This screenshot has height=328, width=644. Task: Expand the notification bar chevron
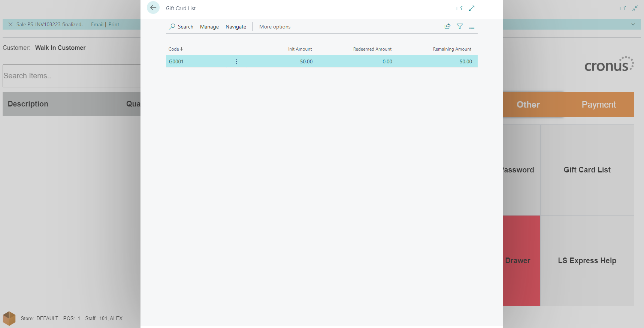633,24
